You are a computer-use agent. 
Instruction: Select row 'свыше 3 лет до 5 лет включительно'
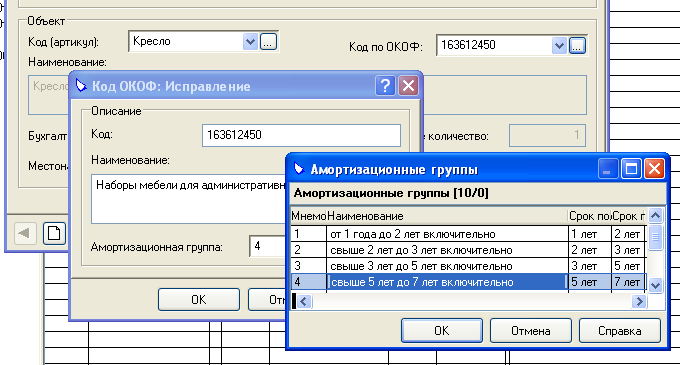click(x=468, y=266)
